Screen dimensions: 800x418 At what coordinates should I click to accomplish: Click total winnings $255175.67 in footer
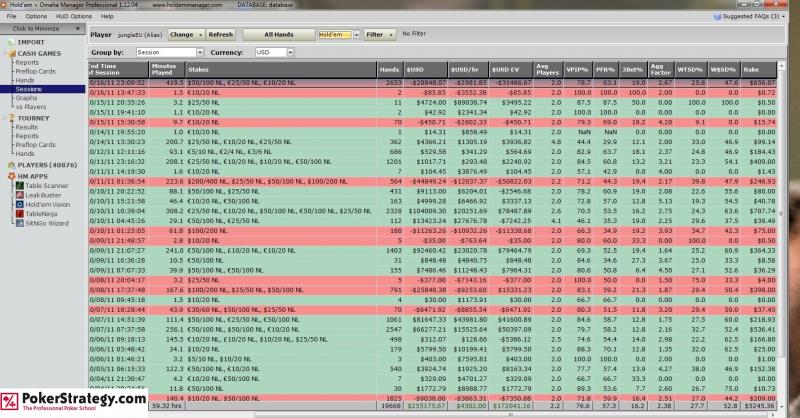426,406
